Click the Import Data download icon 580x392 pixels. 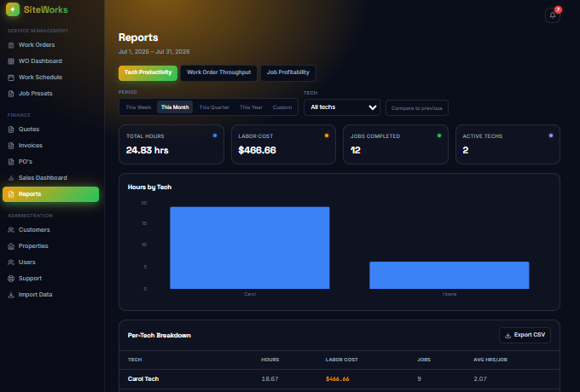11,295
